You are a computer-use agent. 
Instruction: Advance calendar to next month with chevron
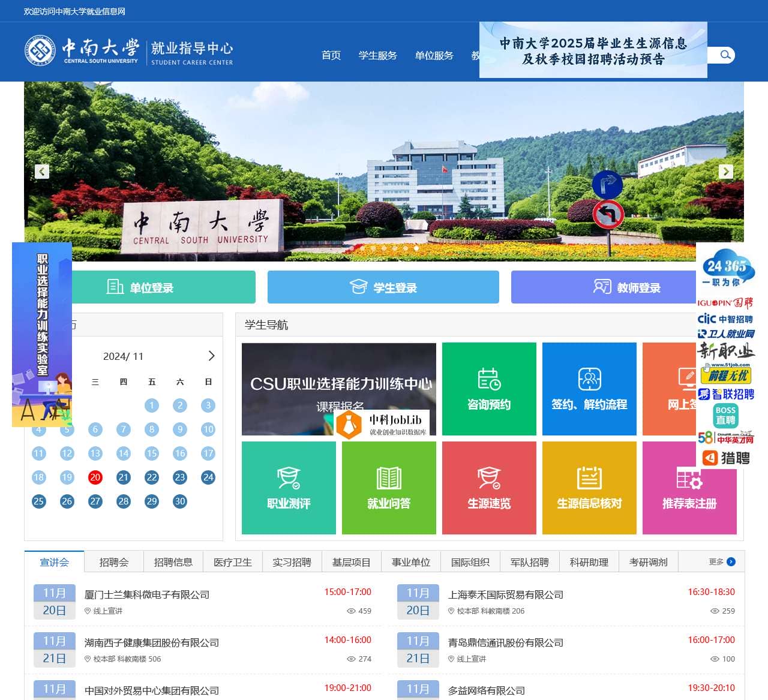click(211, 356)
